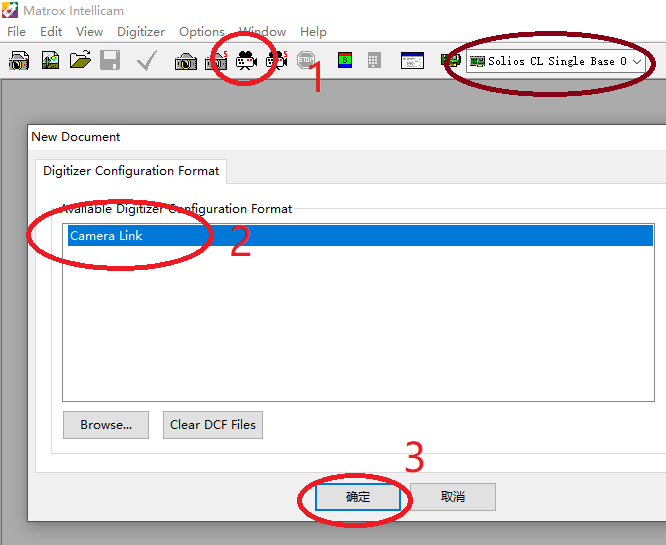The width and height of the screenshot is (666, 545).
Task: Select Camera Link in the format list
Action: point(360,235)
